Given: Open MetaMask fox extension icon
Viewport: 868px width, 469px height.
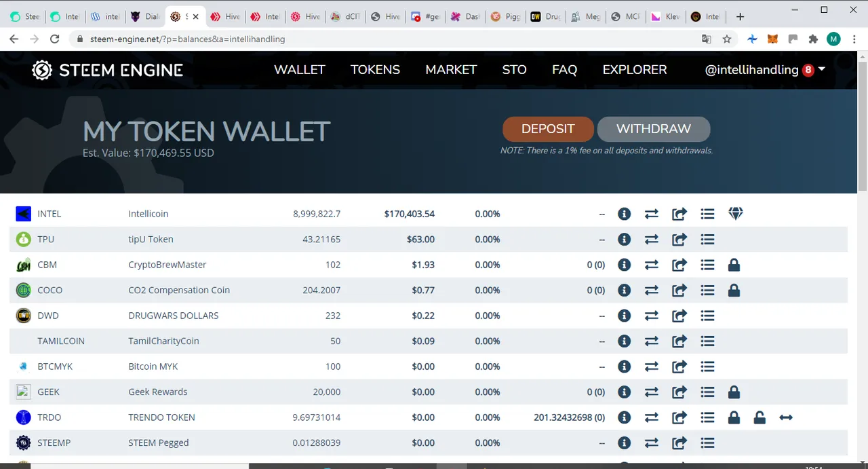Looking at the screenshot, I should 772,39.
